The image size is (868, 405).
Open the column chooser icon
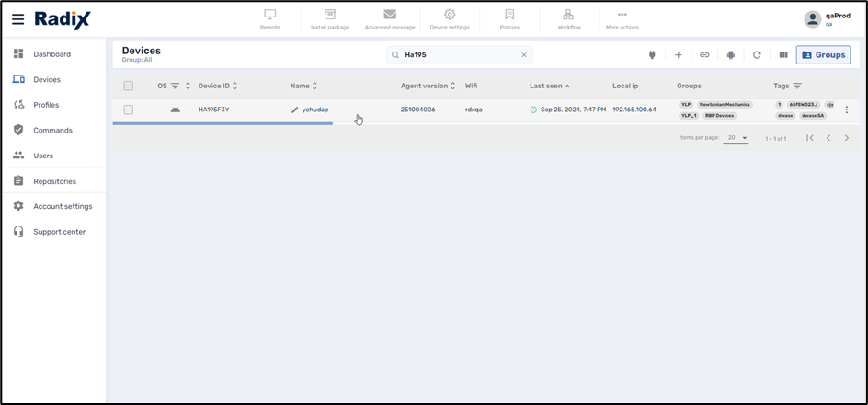pos(783,55)
